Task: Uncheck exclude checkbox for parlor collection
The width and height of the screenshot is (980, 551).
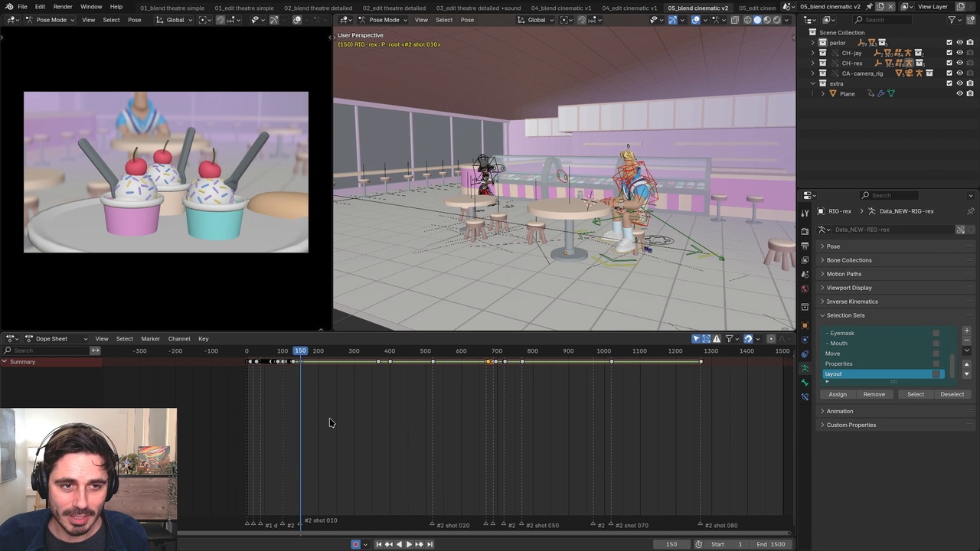Action: [949, 43]
